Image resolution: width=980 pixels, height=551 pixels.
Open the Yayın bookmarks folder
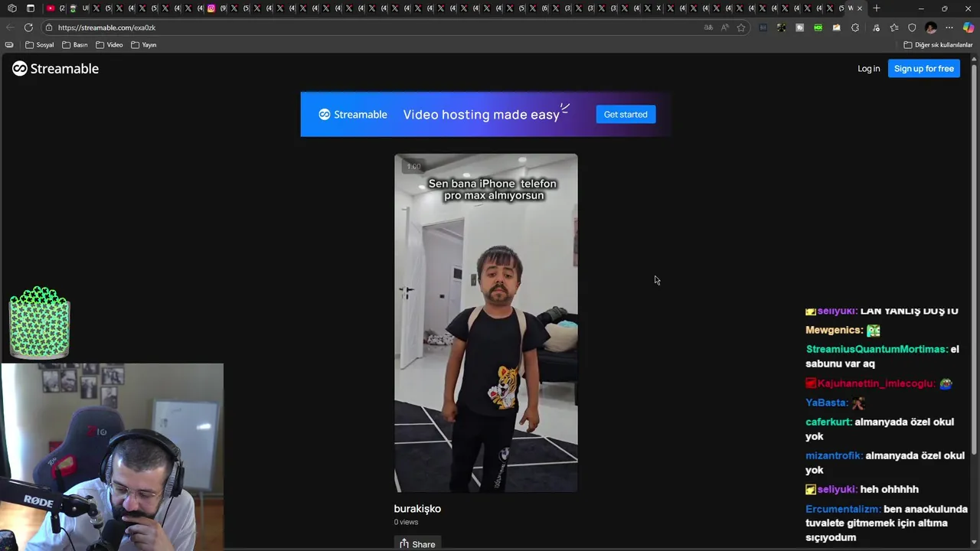(x=144, y=45)
